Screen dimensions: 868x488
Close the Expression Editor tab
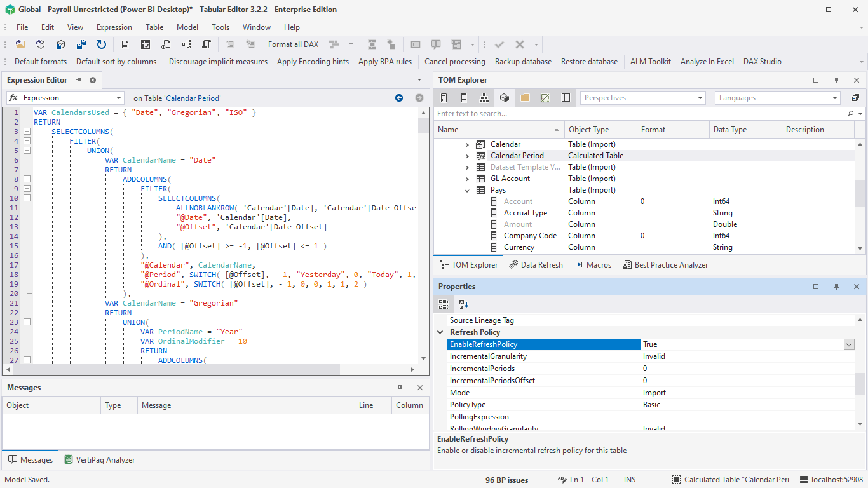pos(93,80)
